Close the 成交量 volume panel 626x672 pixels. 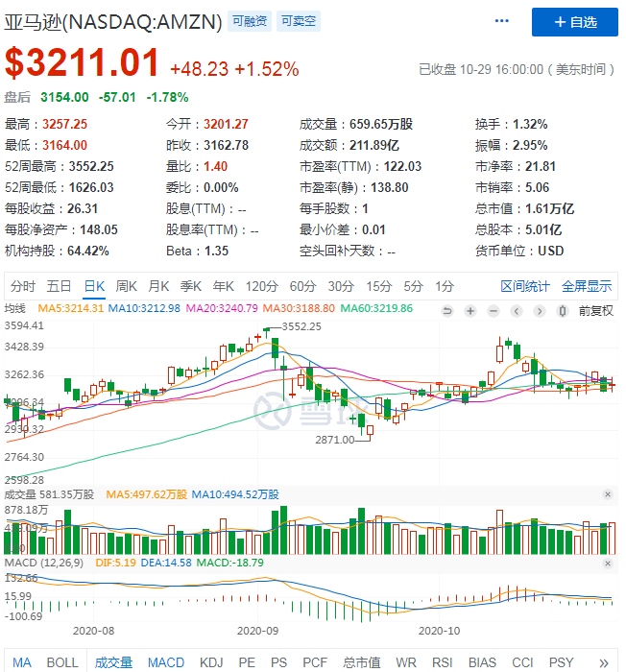tap(608, 494)
